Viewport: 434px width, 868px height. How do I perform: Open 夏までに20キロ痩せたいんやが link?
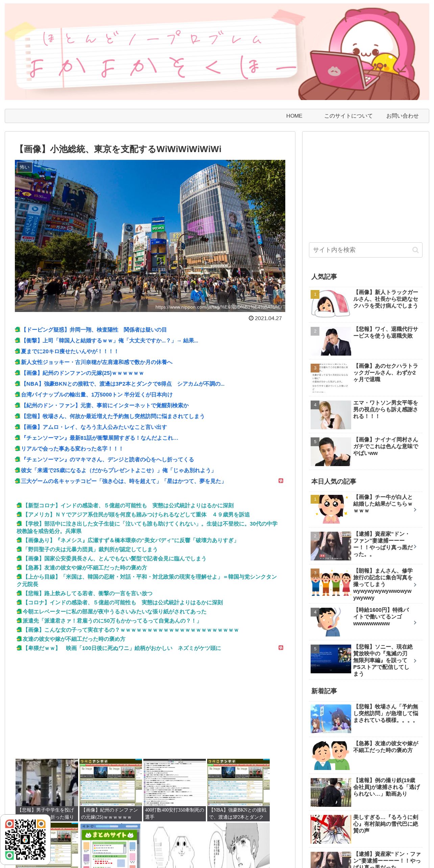click(x=70, y=351)
